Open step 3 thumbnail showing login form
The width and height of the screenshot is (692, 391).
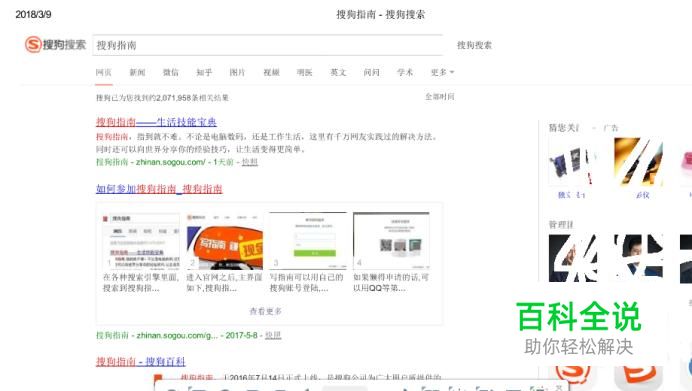tap(308, 241)
